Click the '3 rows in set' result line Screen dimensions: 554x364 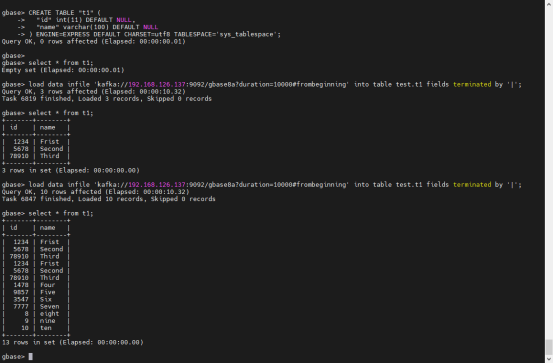click(70, 170)
